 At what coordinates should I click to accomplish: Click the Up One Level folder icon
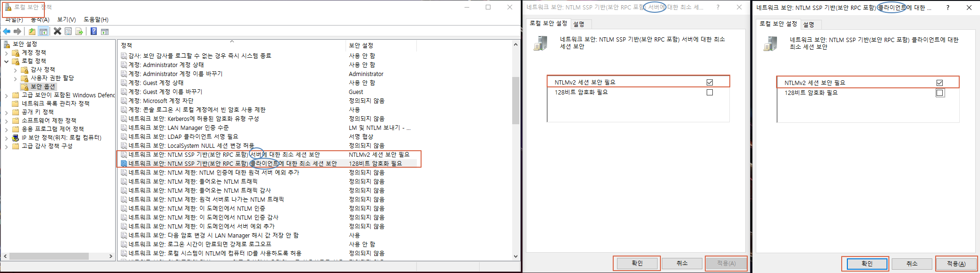point(32,31)
